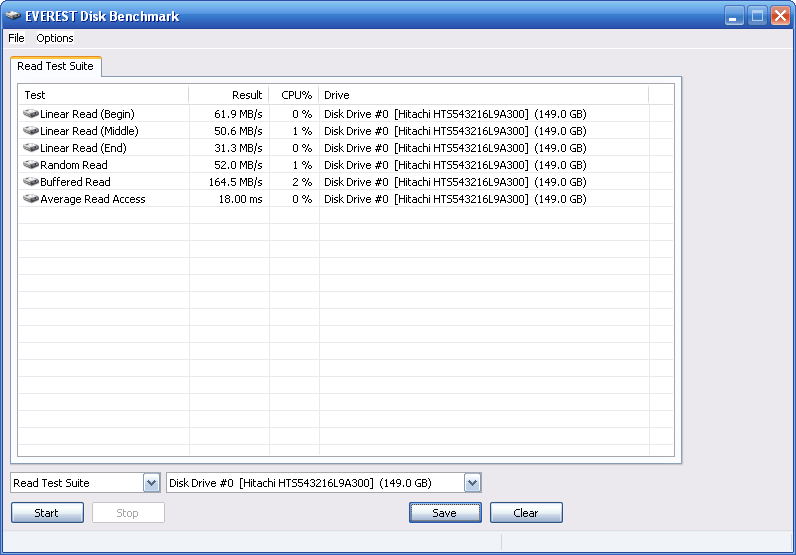Viewport: 796px width, 555px height.
Task: Click the 18.00 ms result value
Action: click(x=241, y=199)
